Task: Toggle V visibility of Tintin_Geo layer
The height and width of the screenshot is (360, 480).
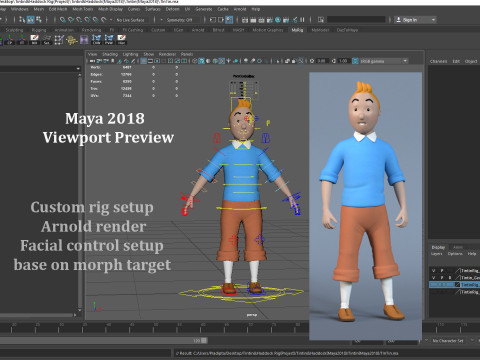Action: (x=433, y=278)
